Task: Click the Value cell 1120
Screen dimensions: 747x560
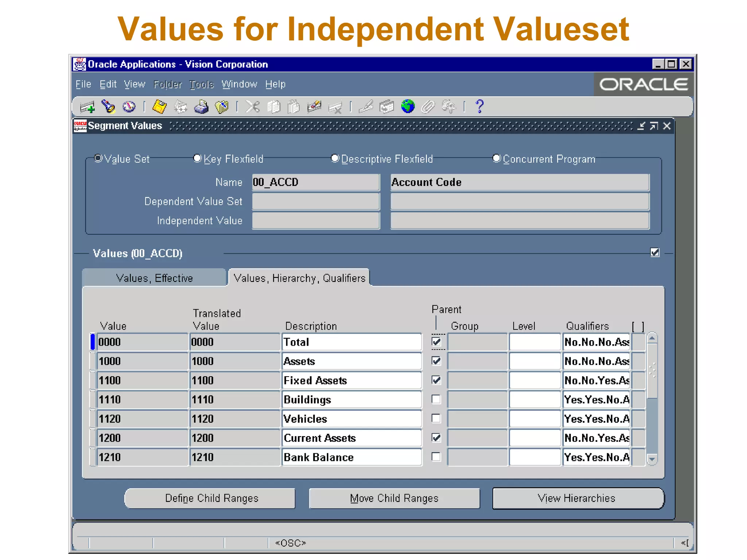Action: pos(142,419)
